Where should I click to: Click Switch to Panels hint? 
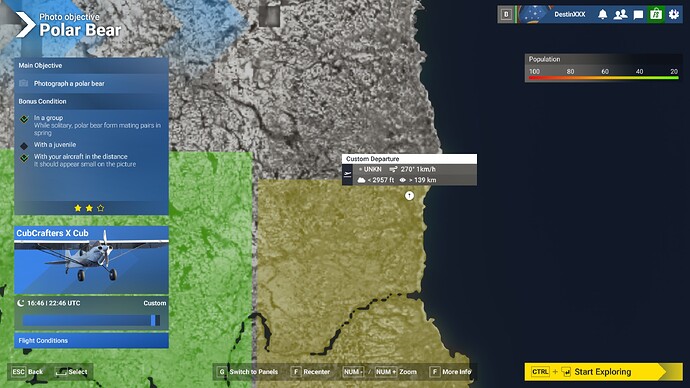pos(247,372)
